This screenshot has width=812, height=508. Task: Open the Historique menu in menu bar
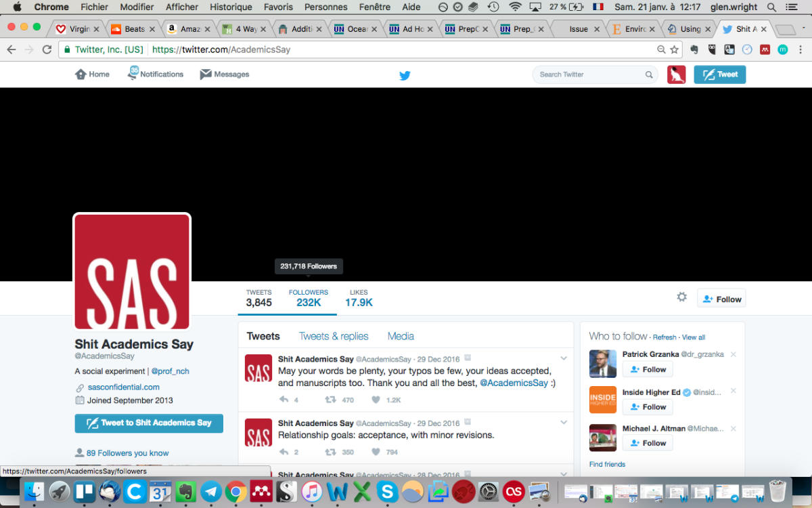[x=231, y=7]
